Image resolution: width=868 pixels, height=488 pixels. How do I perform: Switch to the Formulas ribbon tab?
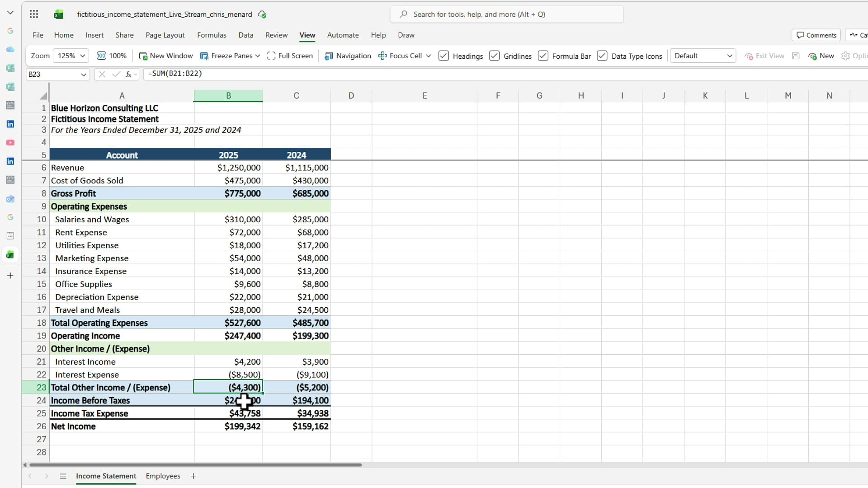[x=212, y=35]
